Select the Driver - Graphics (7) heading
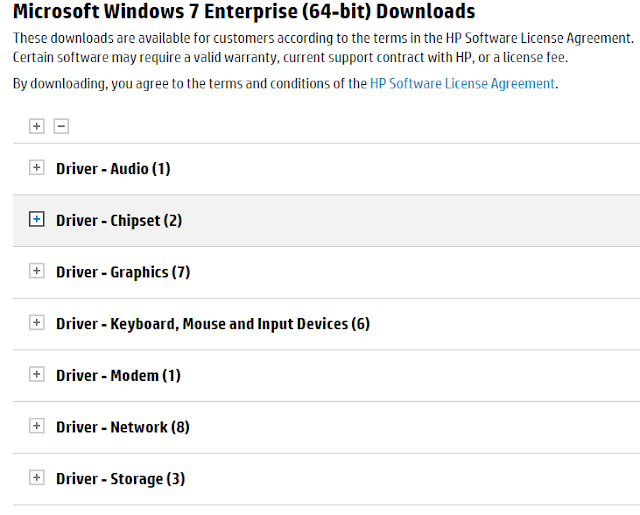640x515 pixels. (x=123, y=272)
